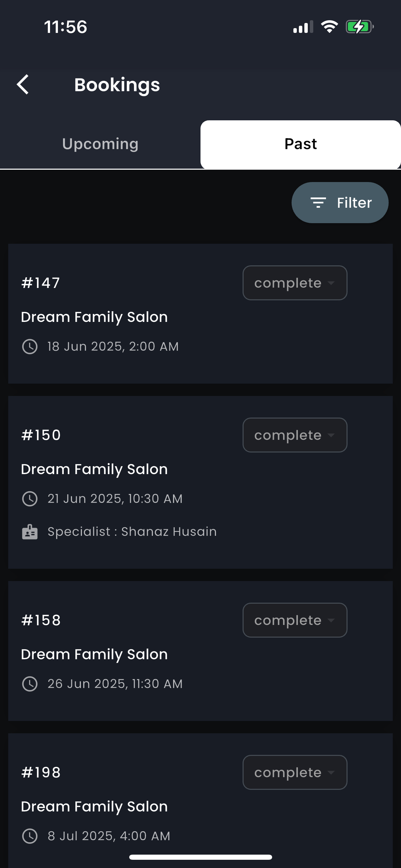This screenshot has width=401, height=868.
Task: Tap the back arrow next to Bookings
Action: click(x=23, y=84)
